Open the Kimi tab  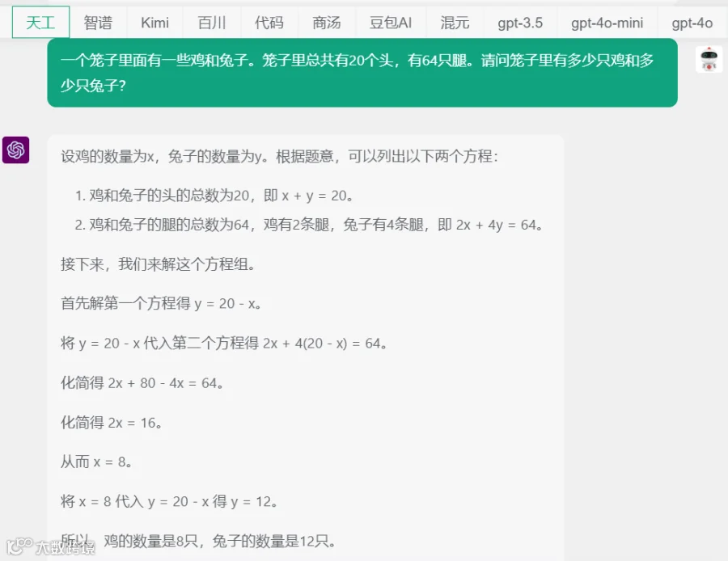pyautogui.click(x=154, y=23)
